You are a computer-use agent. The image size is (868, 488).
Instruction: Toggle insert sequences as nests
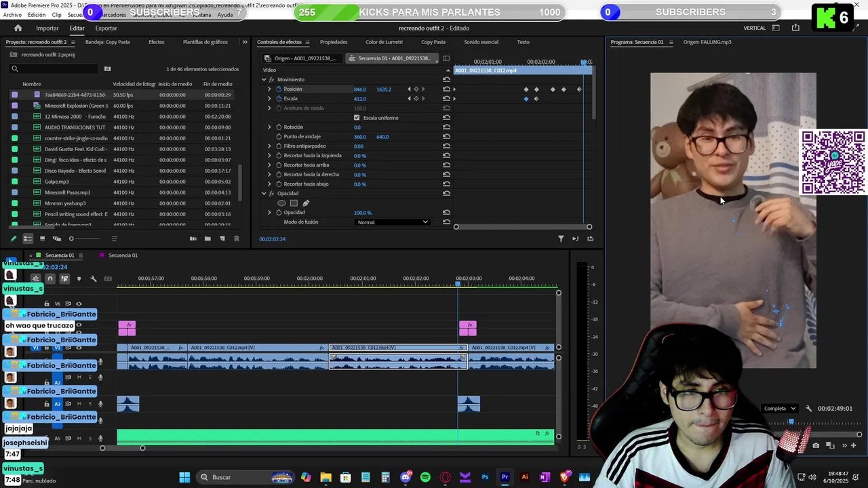36,279
